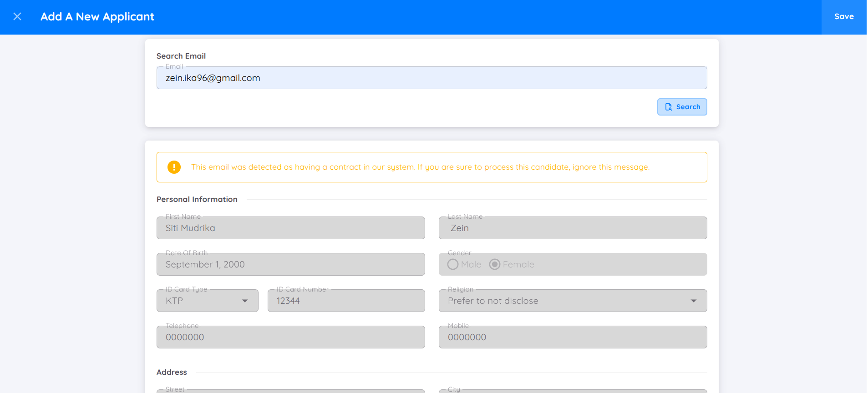This screenshot has height=393, width=868.
Task: Click the Personal Information section heading
Action: pos(197,199)
